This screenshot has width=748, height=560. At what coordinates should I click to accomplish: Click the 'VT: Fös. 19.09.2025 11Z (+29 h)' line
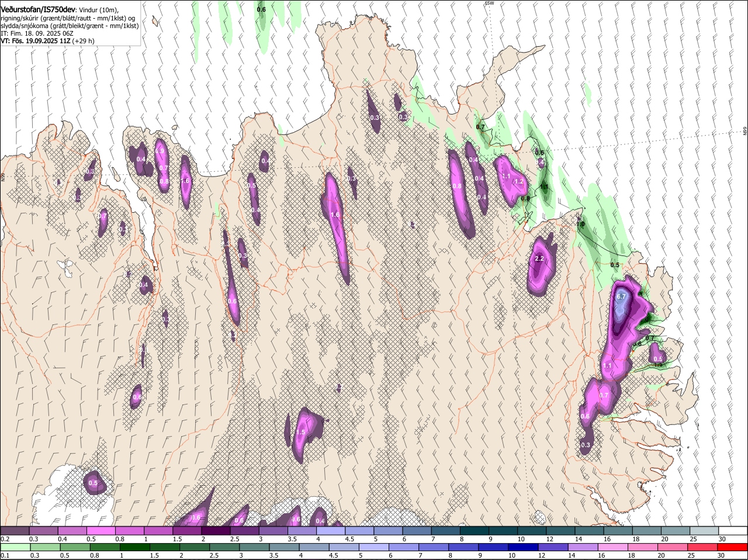click(48, 42)
